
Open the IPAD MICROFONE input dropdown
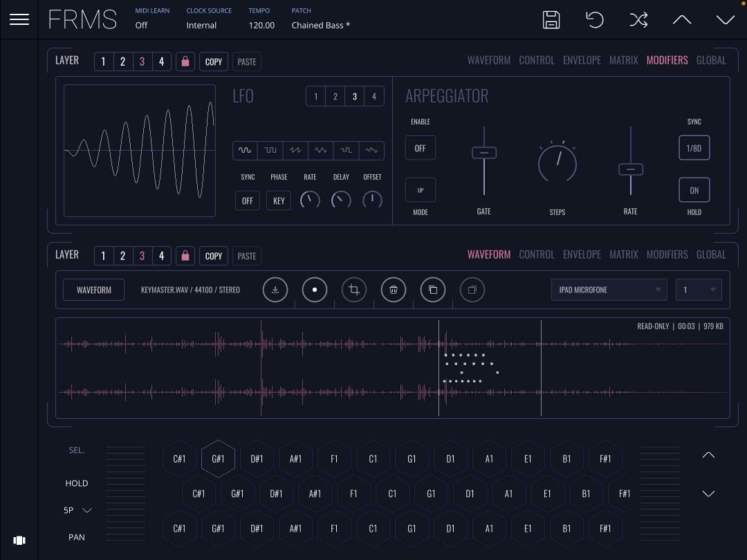tap(608, 290)
